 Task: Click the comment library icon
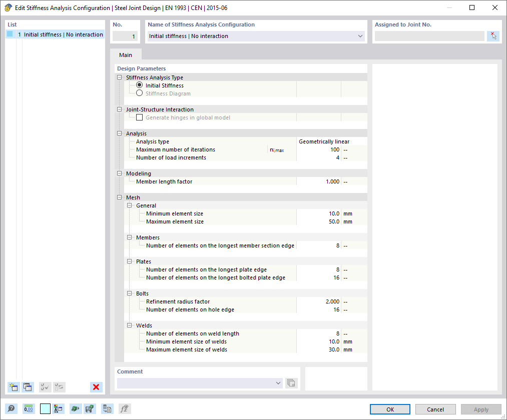291,383
